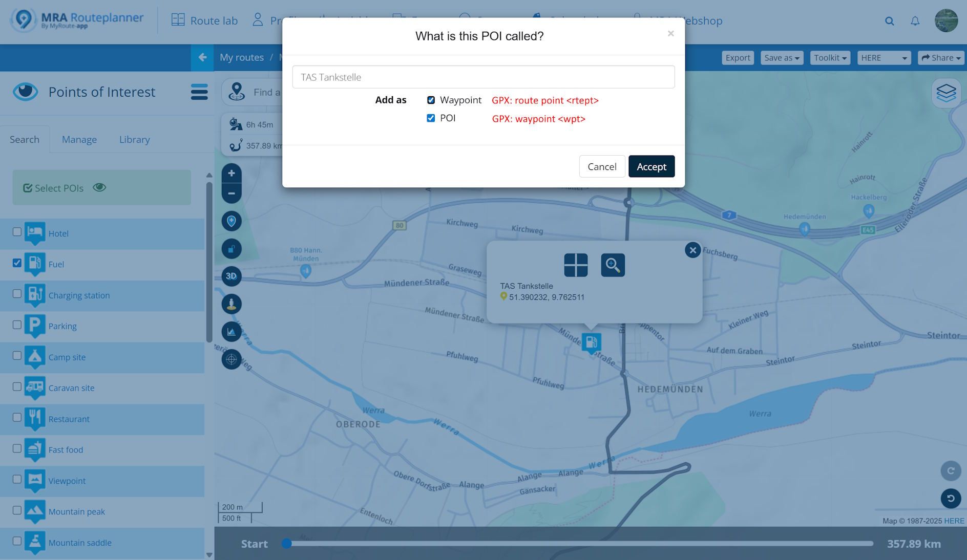Expand the Share dropdown
Viewport: 967px width, 560px height.
coord(941,57)
